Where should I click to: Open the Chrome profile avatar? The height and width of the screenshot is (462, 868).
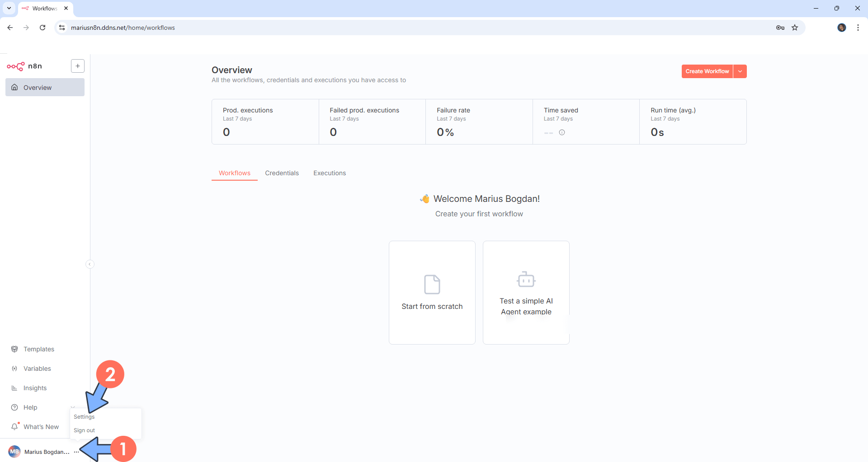tap(842, 28)
